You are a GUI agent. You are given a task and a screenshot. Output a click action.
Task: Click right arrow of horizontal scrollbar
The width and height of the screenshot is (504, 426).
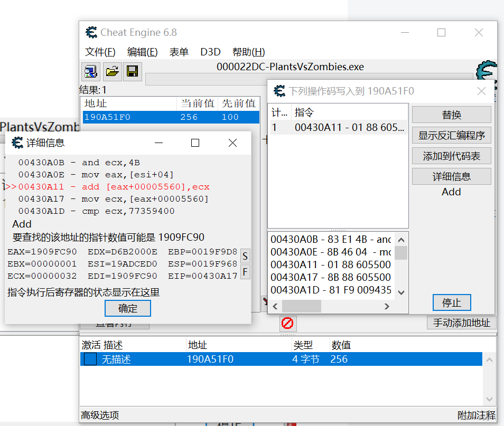pos(387,307)
